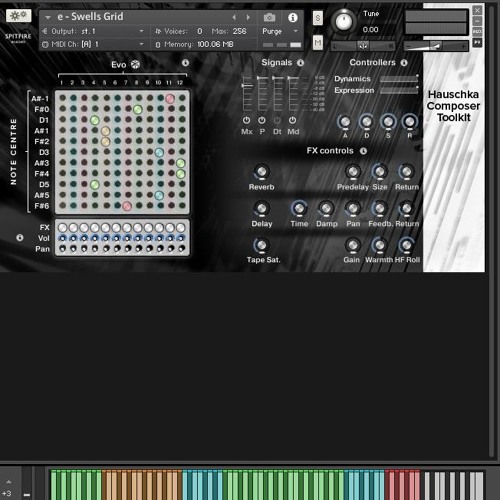This screenshot has height=500, width=500.
Task: Click the Damp knob
Action: (x=326, y=209)
